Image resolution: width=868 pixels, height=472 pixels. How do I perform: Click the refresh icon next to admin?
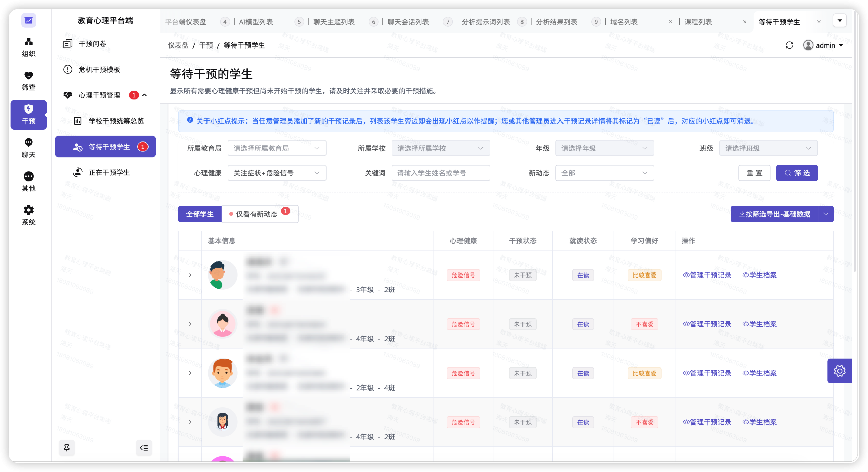[x=789, y=45]
